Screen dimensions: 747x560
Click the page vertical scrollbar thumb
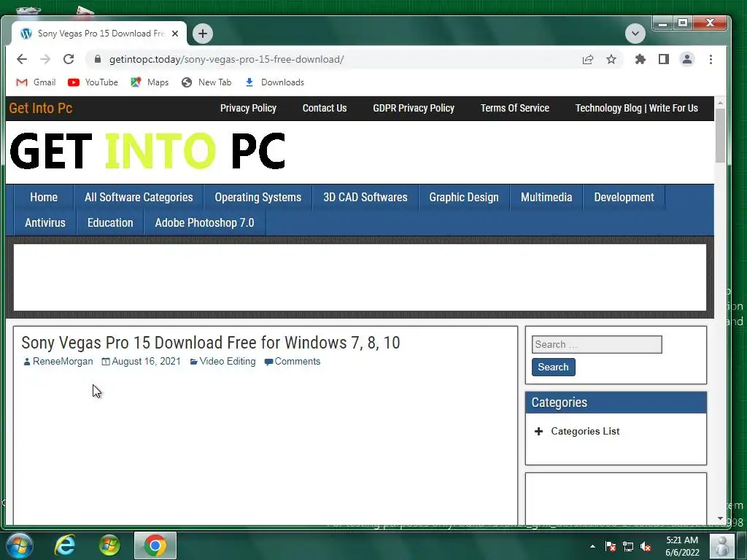(720, 135)
